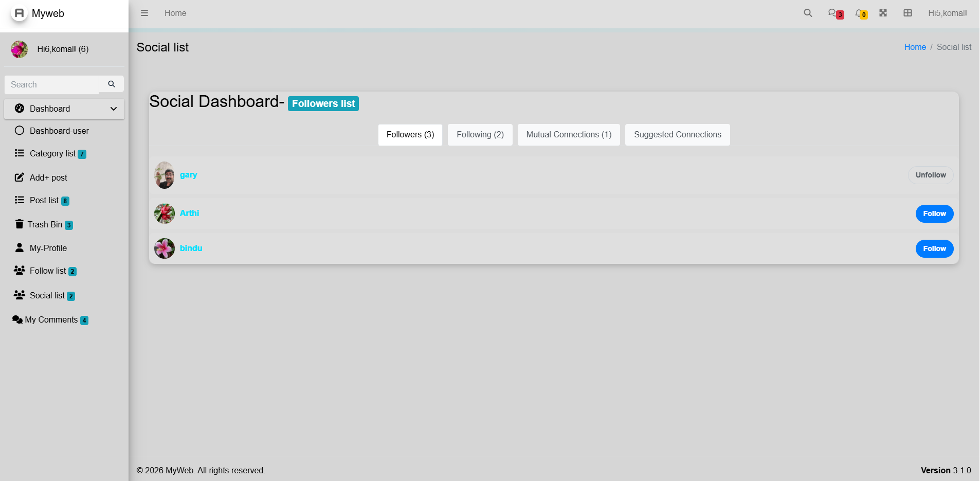Screen dimensions: 980x481
Task: Click the Add+ post edit icon
Action: (x=20, y=177)
